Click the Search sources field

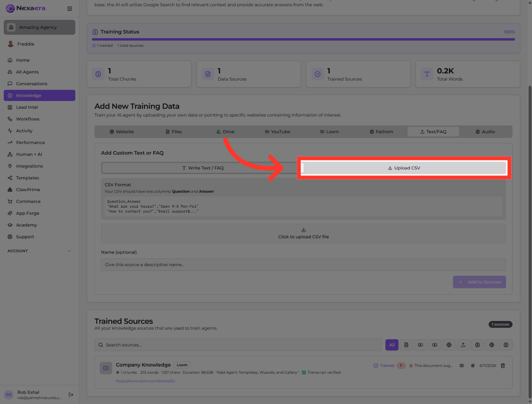(x=238, y=345)
